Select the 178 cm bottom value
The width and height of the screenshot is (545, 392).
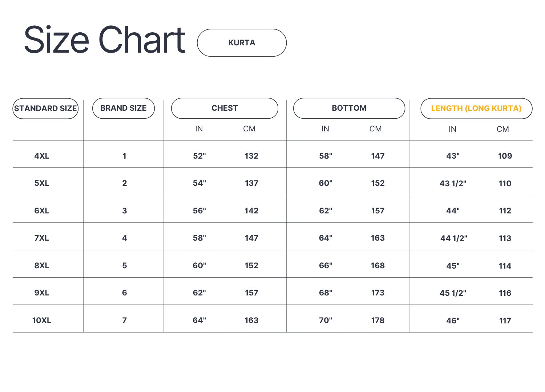pyautogui.click(x=378, y=320)
